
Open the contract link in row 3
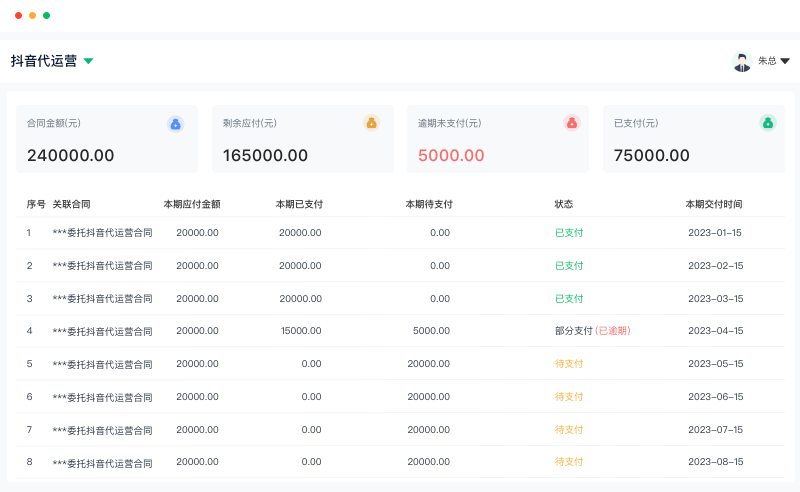(103, 299)
